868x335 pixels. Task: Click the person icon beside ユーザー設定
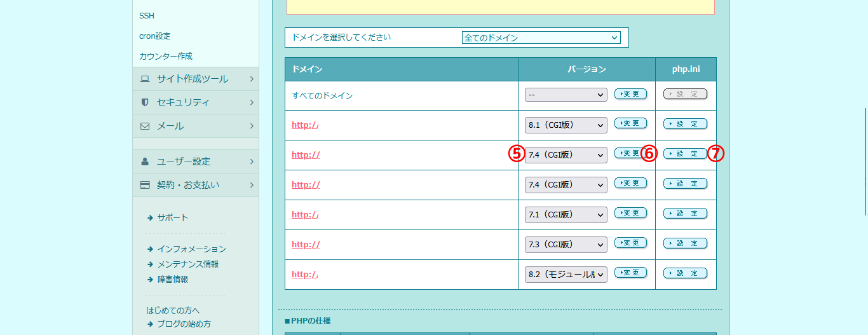point(145,161)
